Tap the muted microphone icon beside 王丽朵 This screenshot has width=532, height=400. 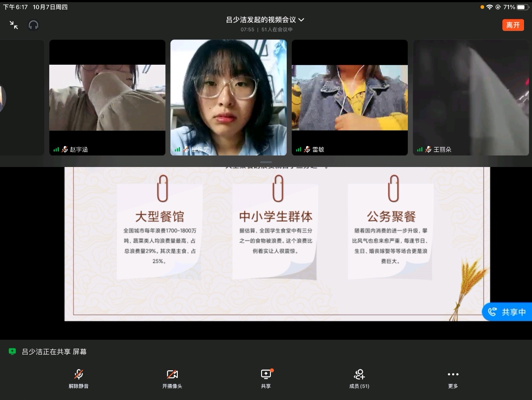point(428,149)
